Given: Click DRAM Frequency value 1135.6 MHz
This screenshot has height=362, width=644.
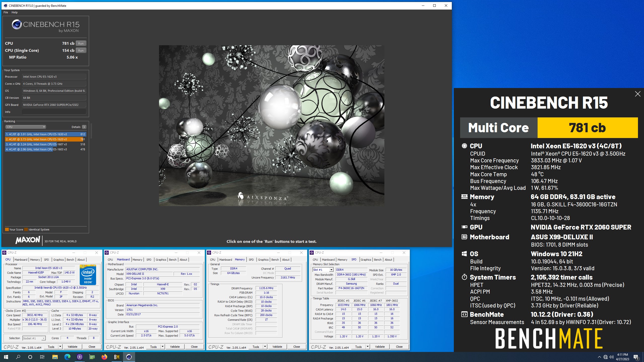Looking at the screenshot, I should 266,288.
